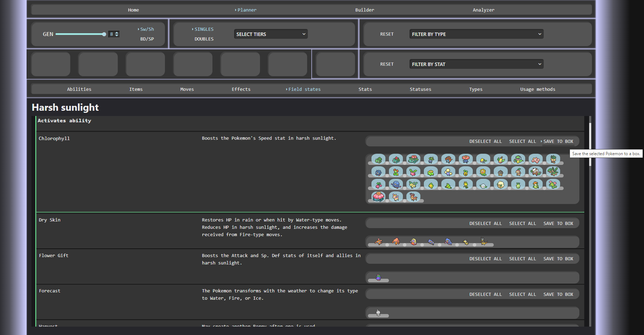
Task: Switch to the Abilities section
Action: pos(79,89)
